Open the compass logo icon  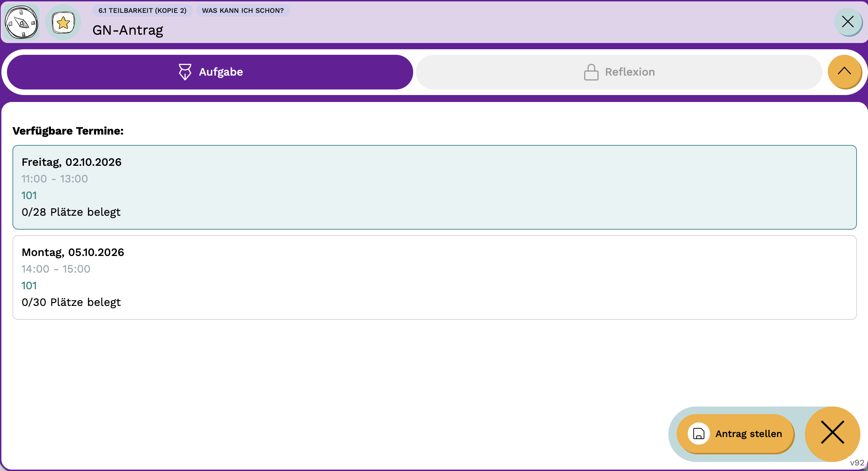pos(21,22)
